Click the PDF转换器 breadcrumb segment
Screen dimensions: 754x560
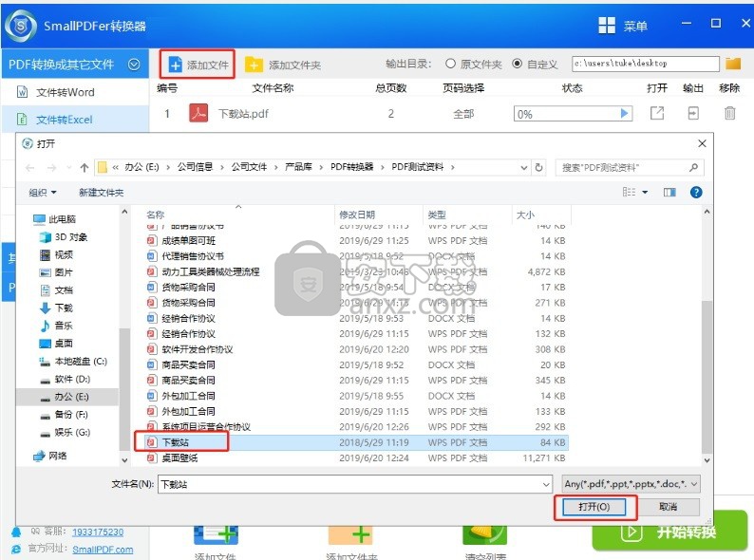[351, 167]
